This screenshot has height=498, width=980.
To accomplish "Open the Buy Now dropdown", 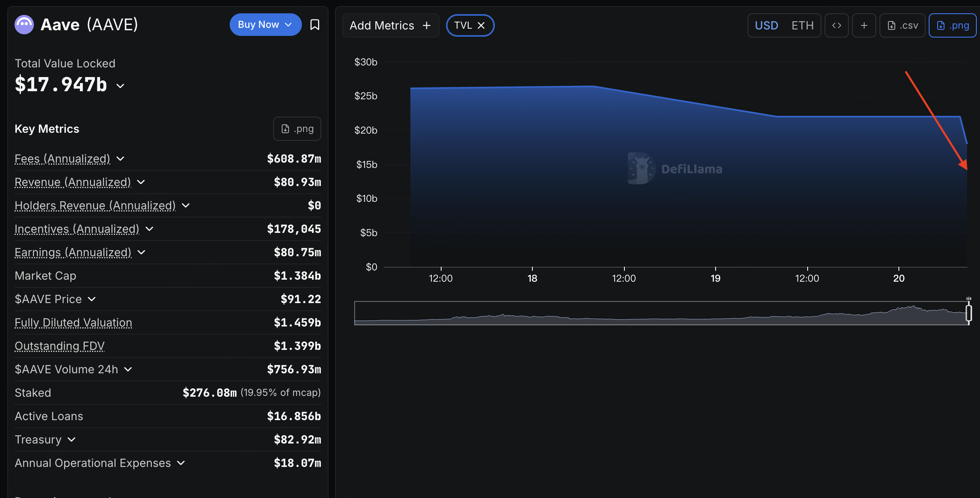I will coord(265,25).
